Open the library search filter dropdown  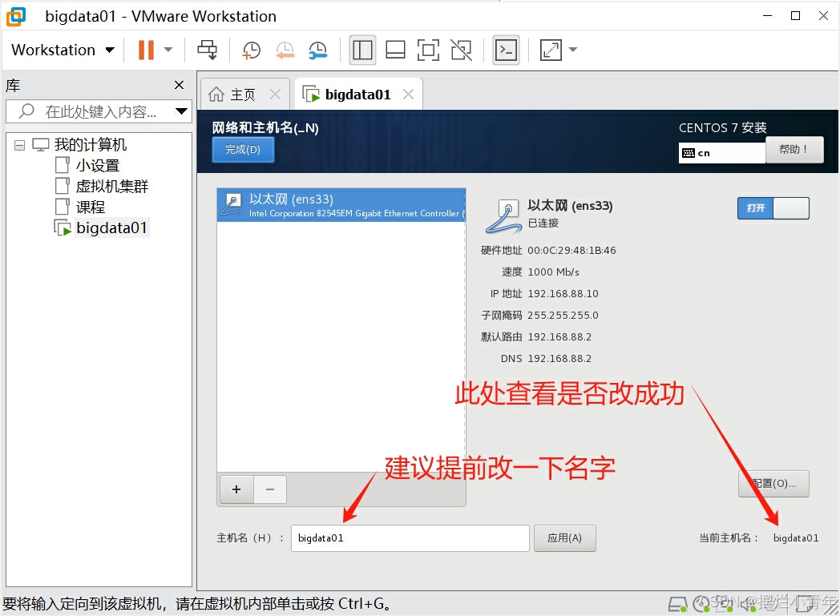182,111
